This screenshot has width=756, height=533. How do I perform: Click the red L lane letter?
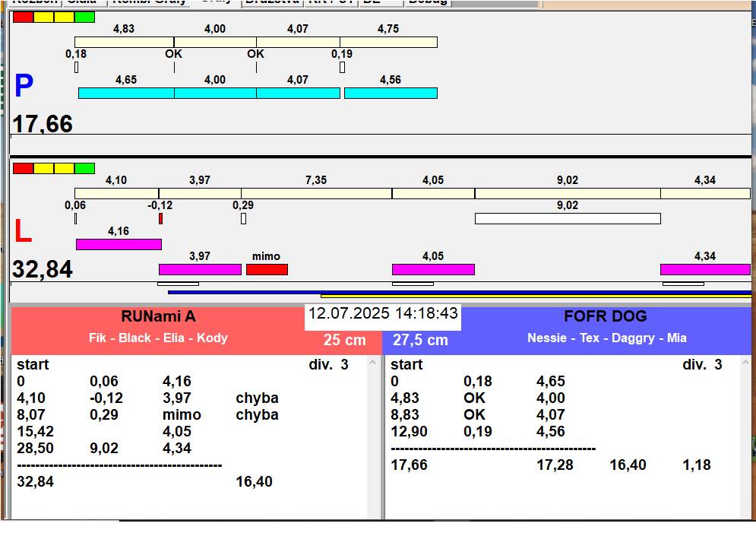pos(23,231)
